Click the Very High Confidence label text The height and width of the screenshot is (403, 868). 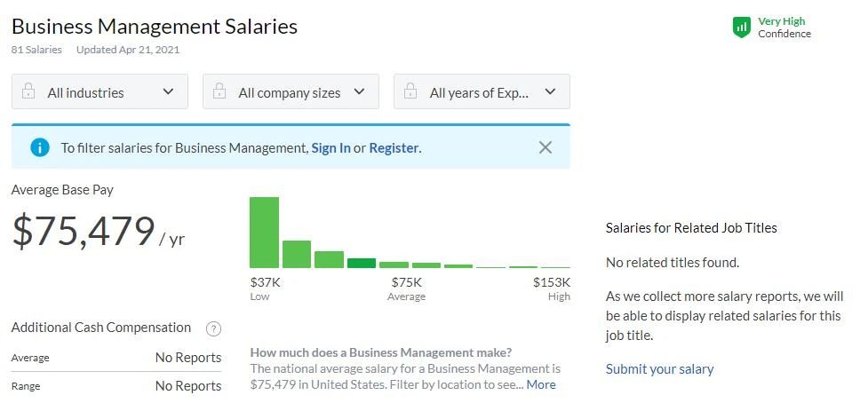point(784,28)
